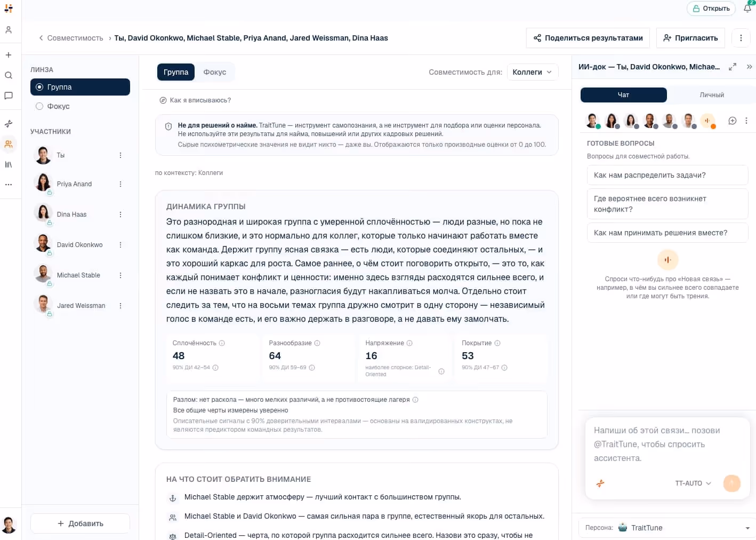Click the sparkle pinwheel icon in sidebar
The image size is (756, 540).
(x=9, y=124)
